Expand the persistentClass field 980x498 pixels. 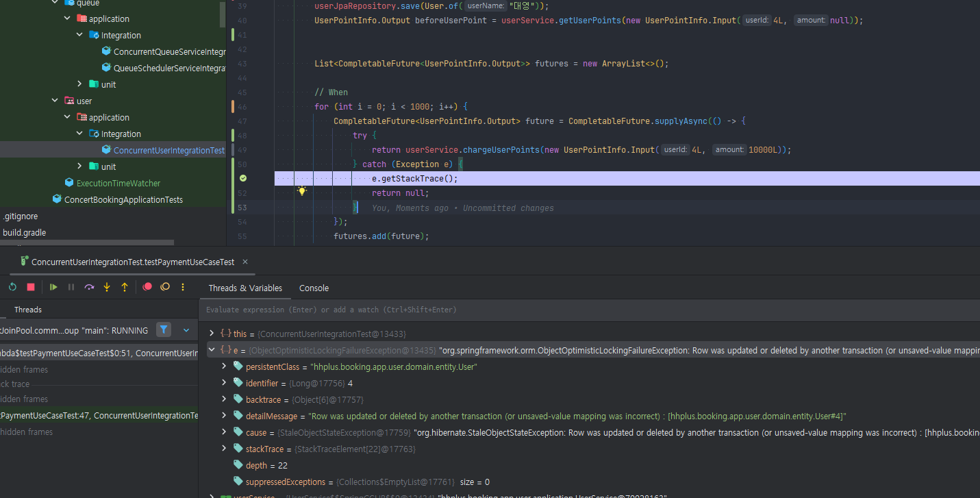click(224, 366)
